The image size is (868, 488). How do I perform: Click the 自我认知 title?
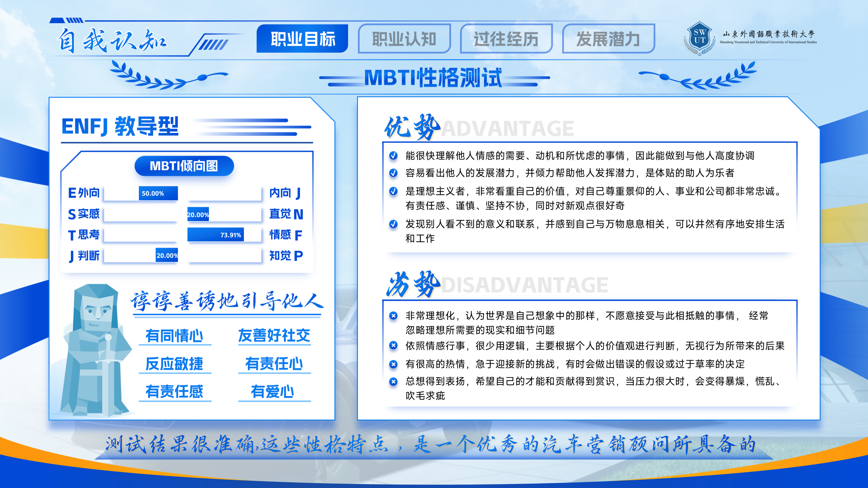[x=112, y=41]
